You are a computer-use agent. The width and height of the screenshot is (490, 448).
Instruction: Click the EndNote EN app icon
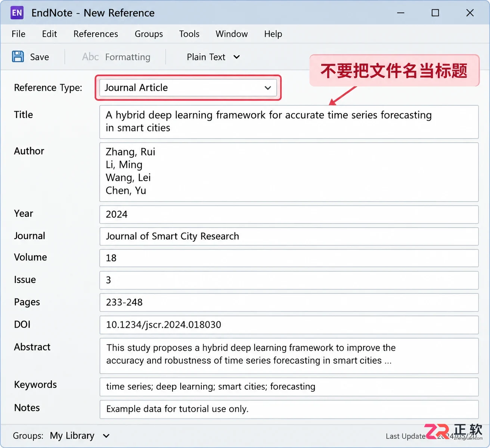[x=17, y=13]
